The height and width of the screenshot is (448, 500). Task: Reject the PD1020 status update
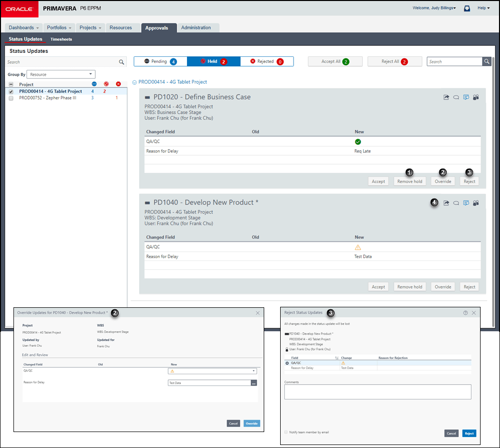point(470,182)
